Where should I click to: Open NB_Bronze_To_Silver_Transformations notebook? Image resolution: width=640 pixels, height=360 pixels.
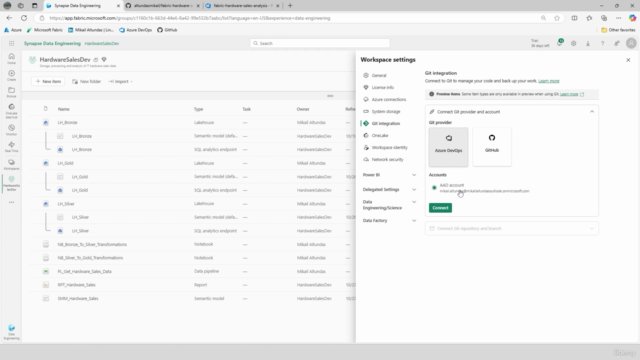tap(92, 244)
